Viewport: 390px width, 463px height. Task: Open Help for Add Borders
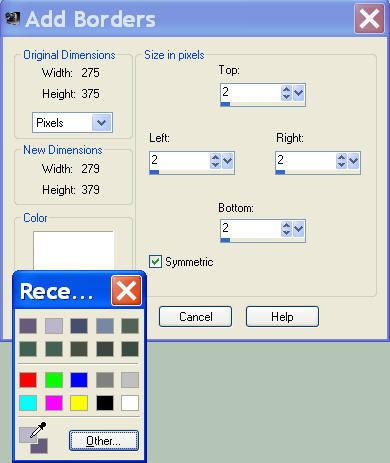click(x=282, y=316)
